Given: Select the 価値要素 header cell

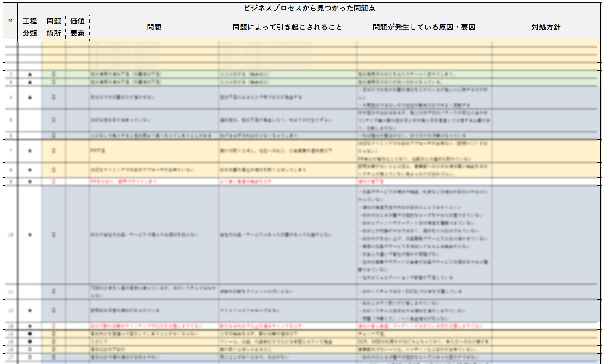Looking at the screenshot, I should pos(77,27).
